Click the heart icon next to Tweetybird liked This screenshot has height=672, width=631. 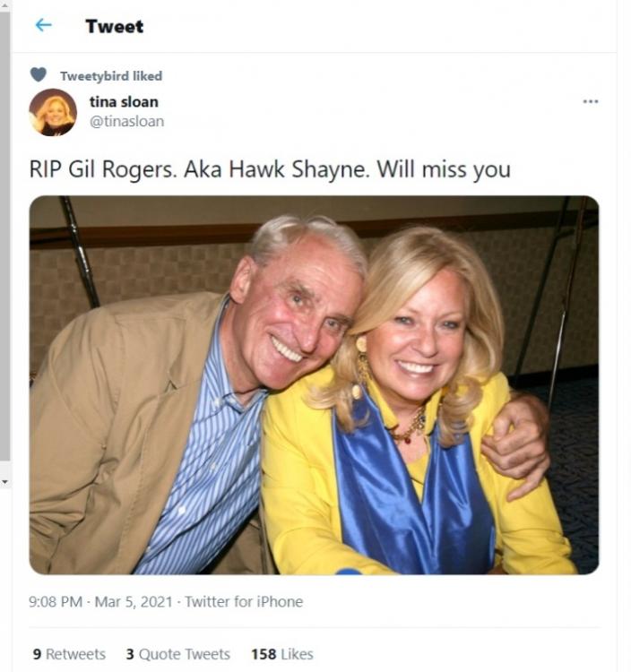tap(38, 75)
